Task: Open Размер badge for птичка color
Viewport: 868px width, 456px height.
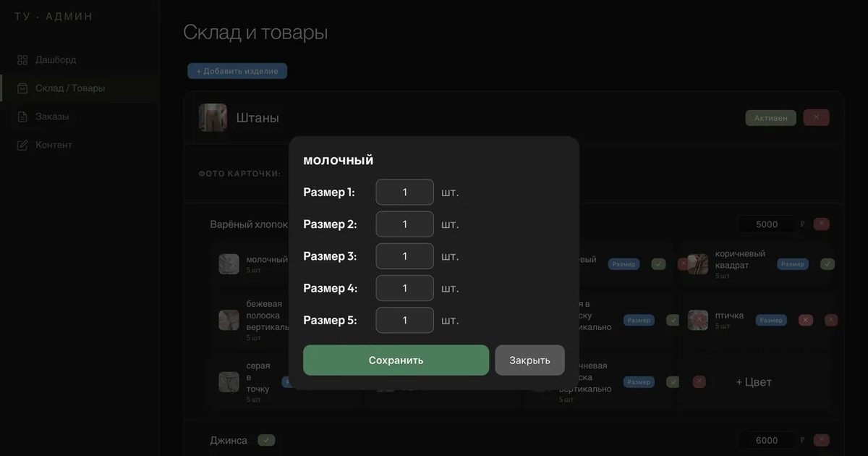Action: click(771, 320)
